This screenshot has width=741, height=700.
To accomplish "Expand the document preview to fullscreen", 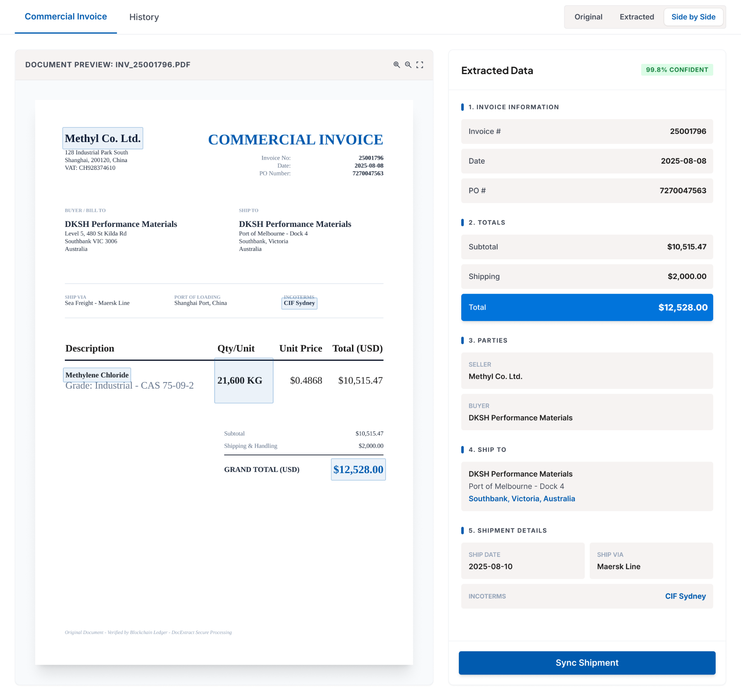I will click(x=420, y=65).
